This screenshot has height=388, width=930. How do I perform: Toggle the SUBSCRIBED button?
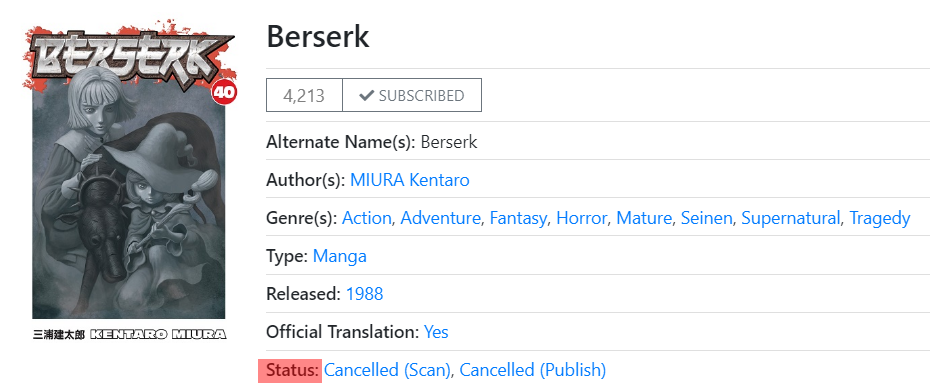(412, 95)
